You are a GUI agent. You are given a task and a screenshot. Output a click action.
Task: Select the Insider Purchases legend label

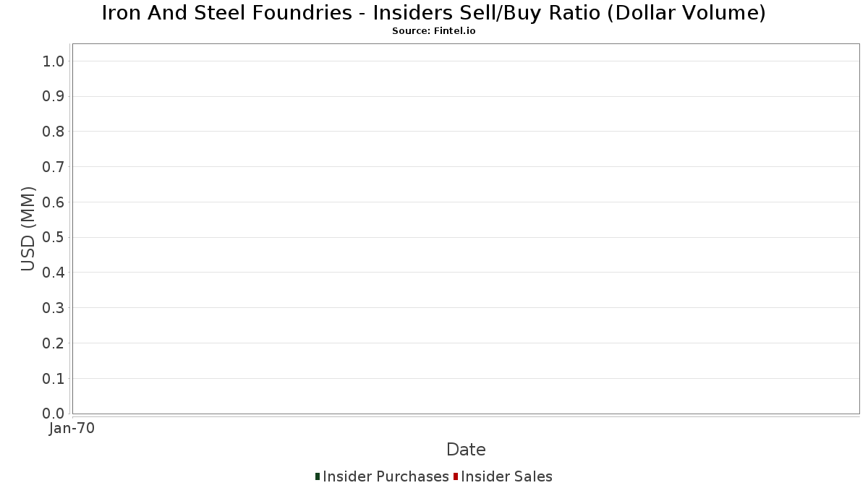coord(386,476)
